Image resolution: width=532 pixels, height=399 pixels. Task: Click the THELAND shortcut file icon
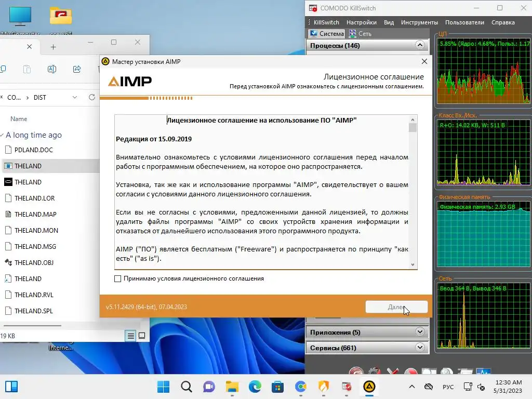click(8, 279)
